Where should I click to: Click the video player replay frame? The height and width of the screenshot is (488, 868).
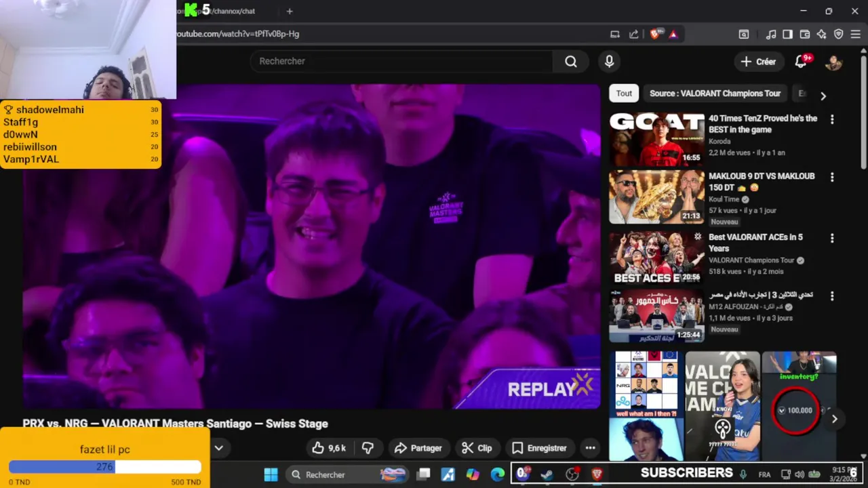coord(311,247)
